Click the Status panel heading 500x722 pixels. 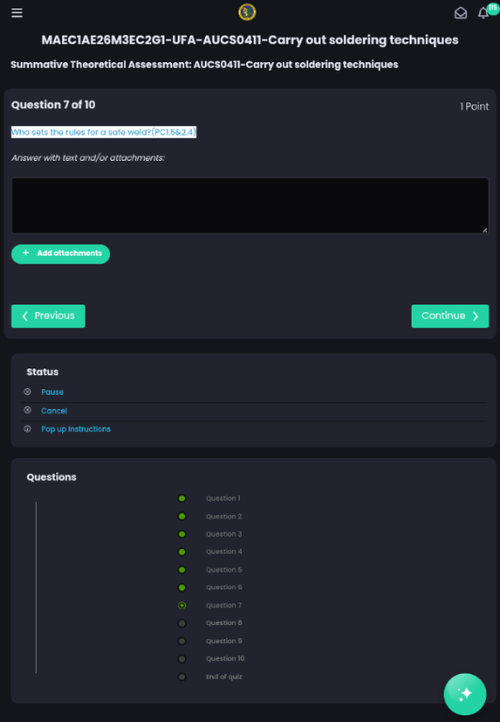pyautogui.click(x=42, y=372)
